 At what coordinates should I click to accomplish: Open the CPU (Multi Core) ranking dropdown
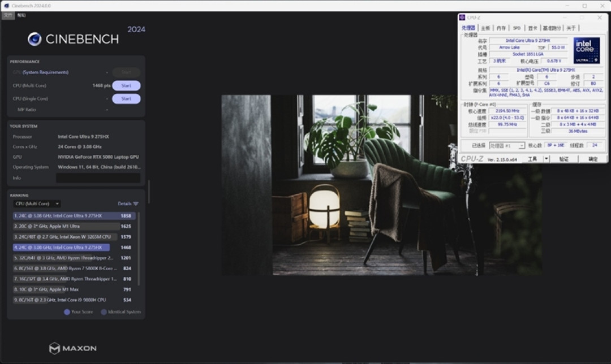click(37, 203)
